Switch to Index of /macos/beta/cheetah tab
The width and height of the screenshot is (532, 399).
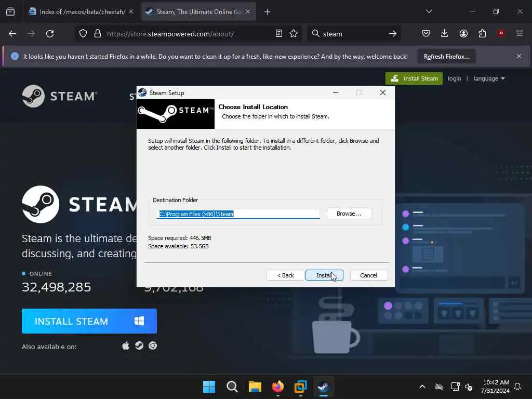click(81, 11)
